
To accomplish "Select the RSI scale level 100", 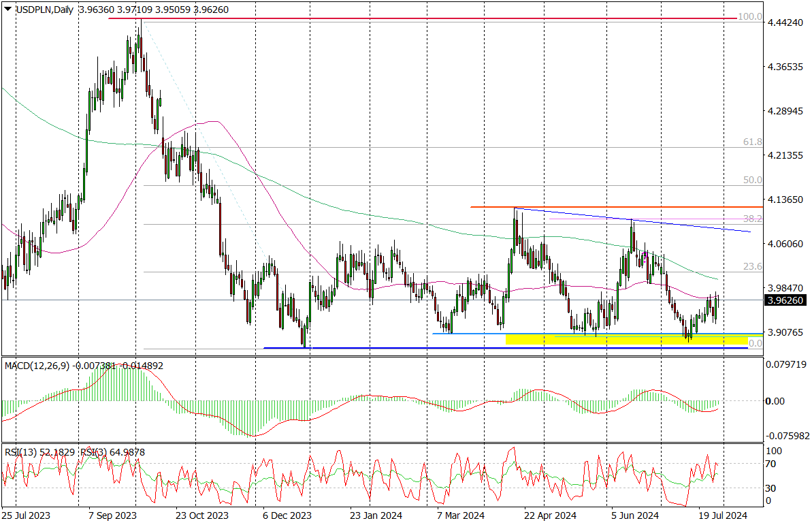I will point(774,451).
